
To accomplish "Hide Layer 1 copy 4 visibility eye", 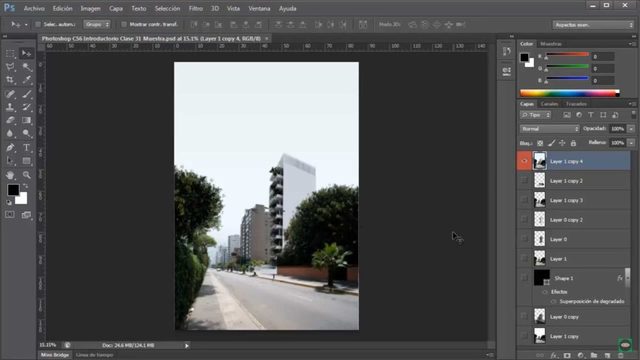I will pos(524,161).
